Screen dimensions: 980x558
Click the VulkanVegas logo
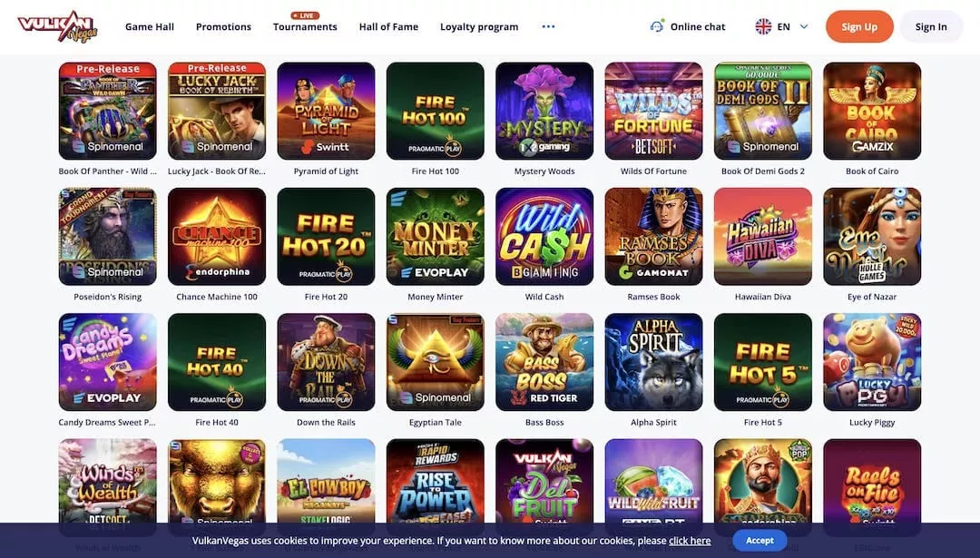(57, 26)
